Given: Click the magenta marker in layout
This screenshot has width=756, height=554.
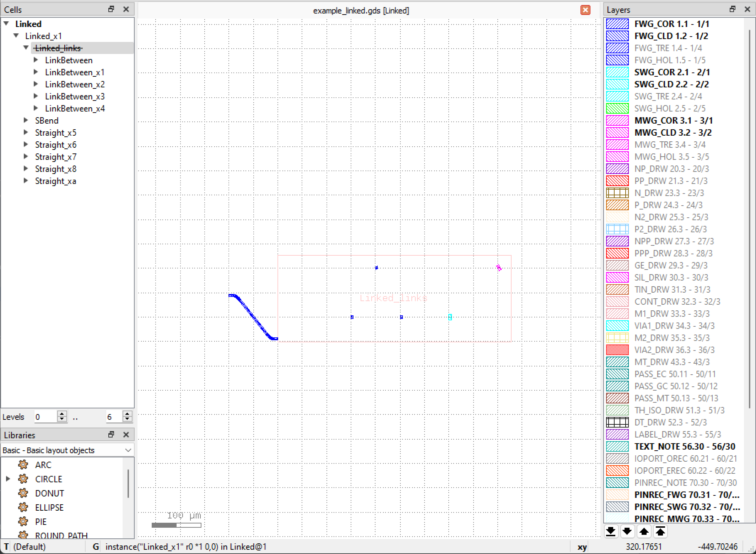Looking at the screenshot, I should (499, 268).
